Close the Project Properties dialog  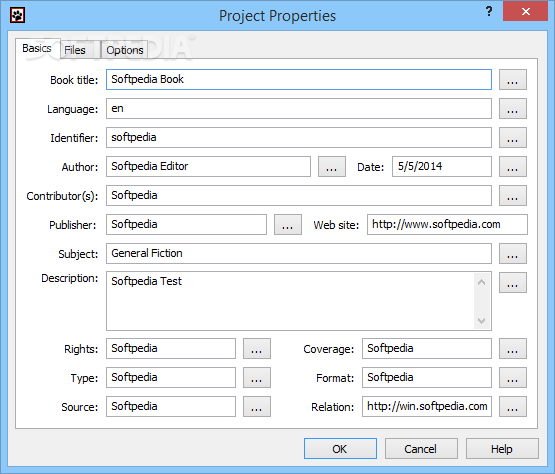click(x=526, y=11)
